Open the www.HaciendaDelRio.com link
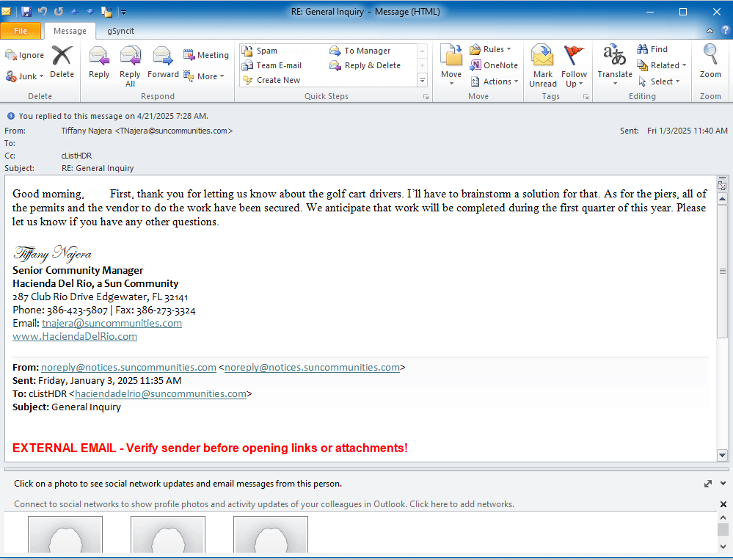Screen dimensions: 733x560 (x=75, y=336)
